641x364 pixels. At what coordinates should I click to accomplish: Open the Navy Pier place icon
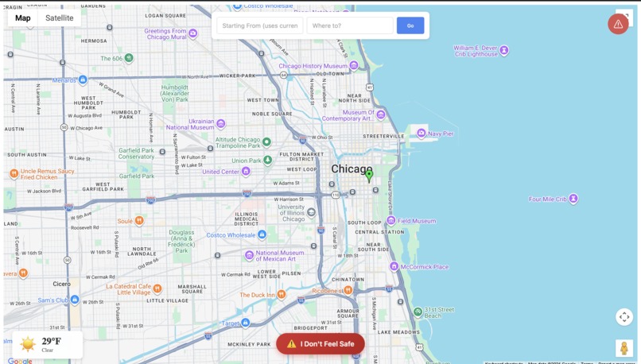(x=421, y=133)
